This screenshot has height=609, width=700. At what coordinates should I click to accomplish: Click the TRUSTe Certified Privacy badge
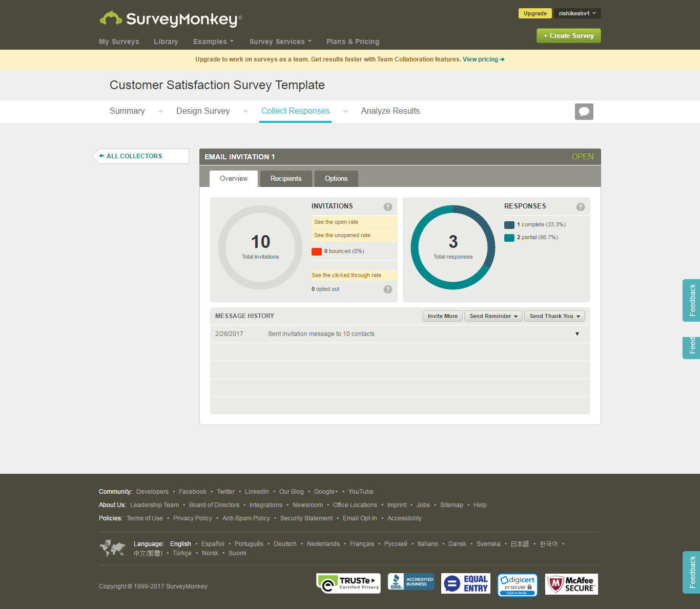click(x=348, y=583)
